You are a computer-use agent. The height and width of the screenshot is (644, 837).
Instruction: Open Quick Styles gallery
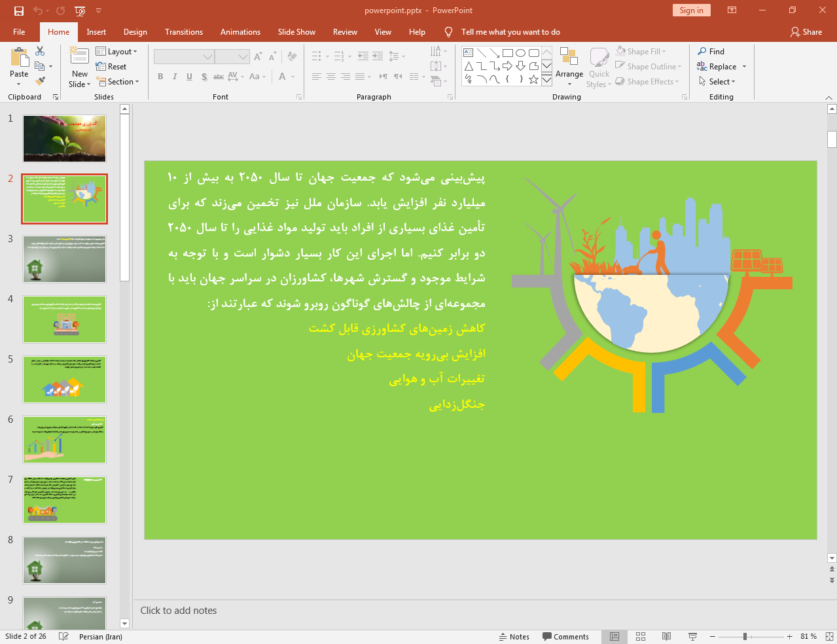coord(599,67)
